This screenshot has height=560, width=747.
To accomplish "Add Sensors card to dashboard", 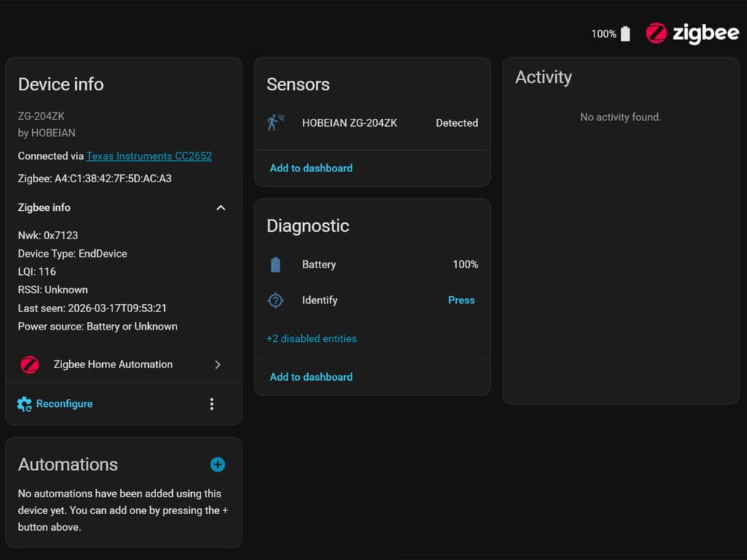I will [311, 168].
